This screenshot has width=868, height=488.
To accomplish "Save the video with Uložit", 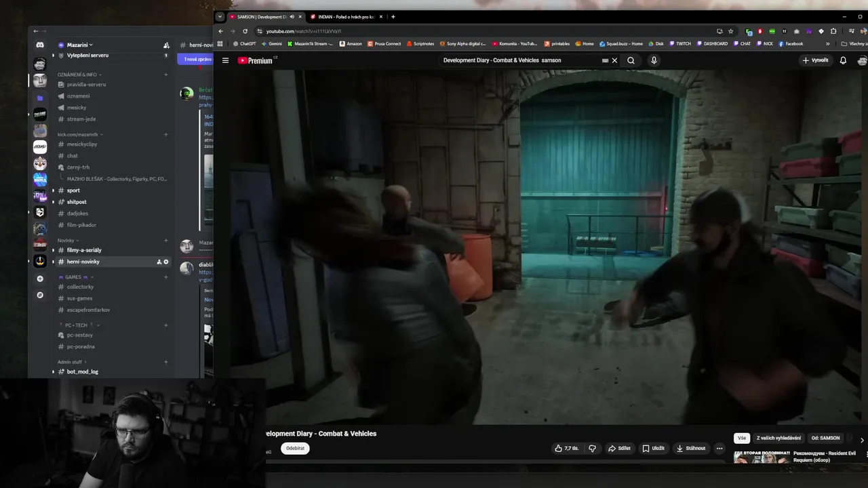I will coord(654,448).
